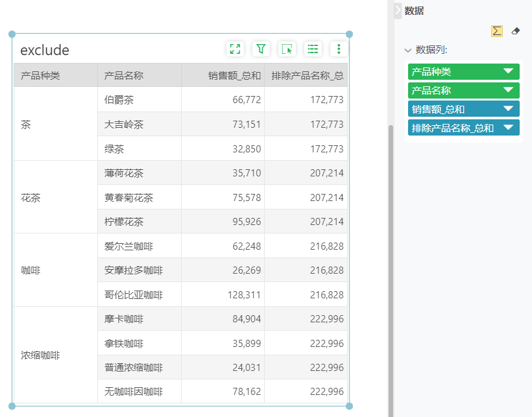Click the 产品种类 column header
Screen dimensions: 532x417
(56, 75)
